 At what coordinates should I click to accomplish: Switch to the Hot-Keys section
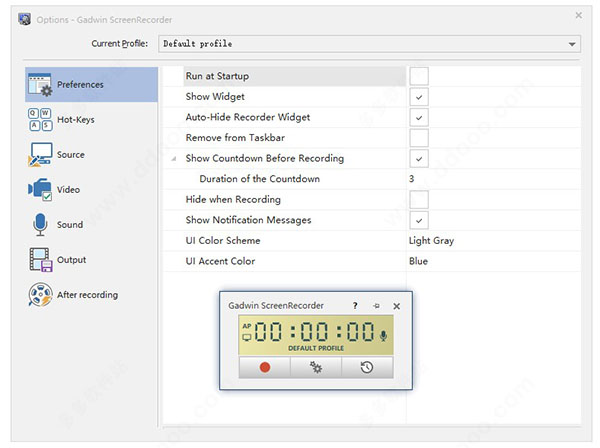pos(91,120)
